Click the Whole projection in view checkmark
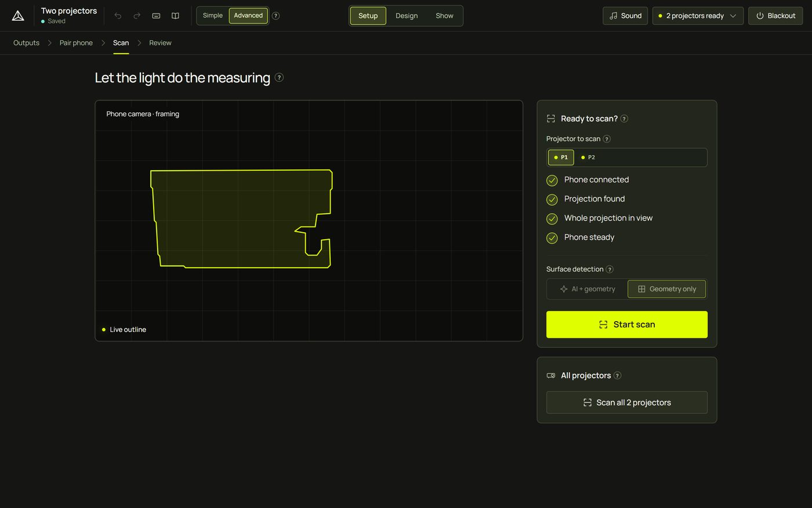The height and width of the screenshot is (508, 812). [x=552, y=218]
